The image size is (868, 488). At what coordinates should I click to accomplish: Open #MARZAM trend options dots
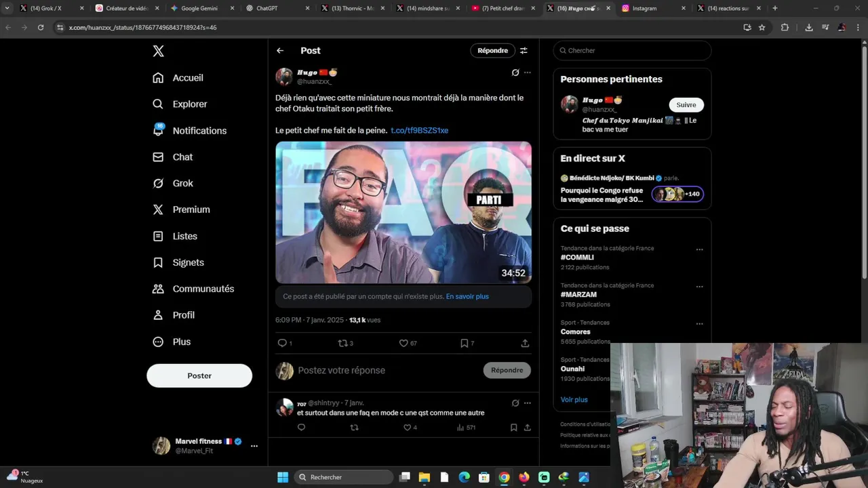[x=699, y=287]
